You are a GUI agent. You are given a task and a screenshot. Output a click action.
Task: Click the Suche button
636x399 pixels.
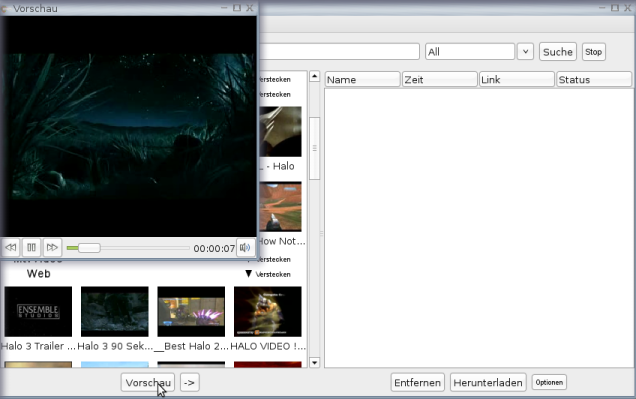(558, 52)
